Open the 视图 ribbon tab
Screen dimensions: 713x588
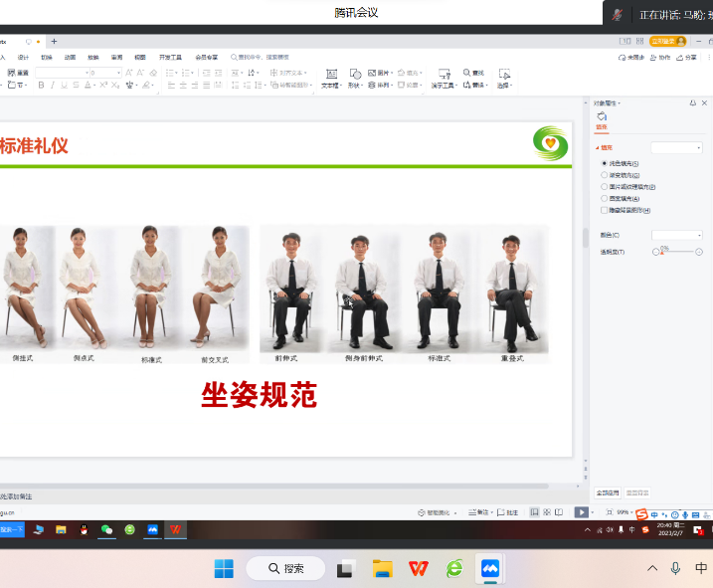[x=140, y=58]
